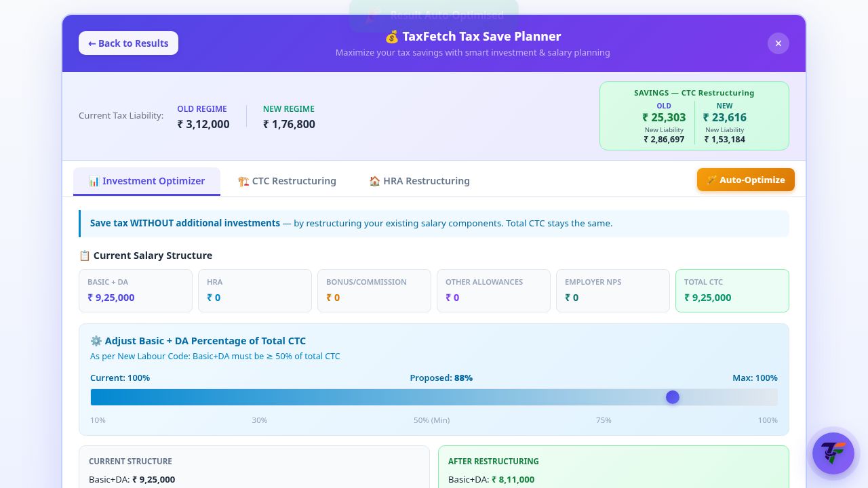868x488 pixels.
Task: Select the HRA card value
Action: 214,298
